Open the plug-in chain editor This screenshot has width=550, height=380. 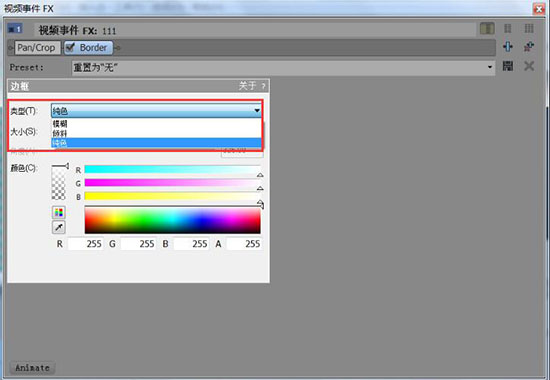(508, 47)
